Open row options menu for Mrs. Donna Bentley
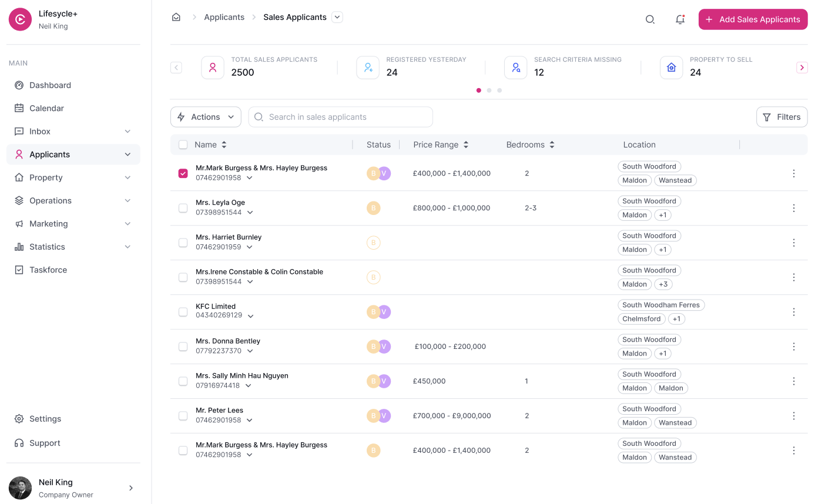Image resolution: width=818 pixels, height=504 pixels. click(794, 347)
